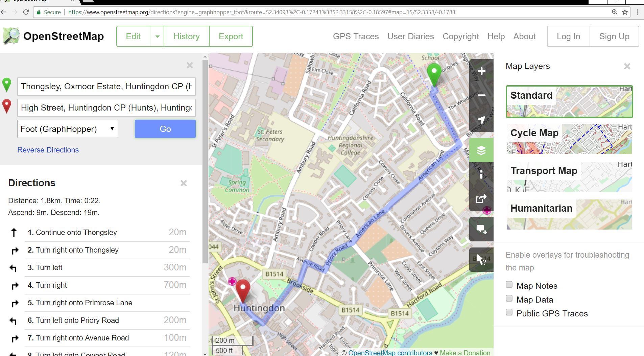Image resolution: width=644 pixels, height=356 pixels.
Task: Select the Transport Map layer
Action: (569, 177)
